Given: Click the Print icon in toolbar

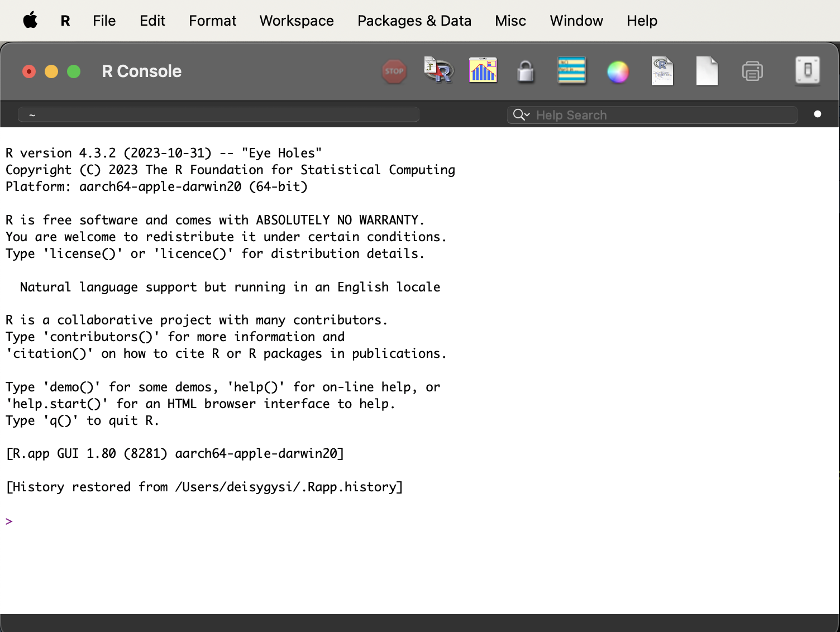Looking at the screenshot, I should 752,71.
